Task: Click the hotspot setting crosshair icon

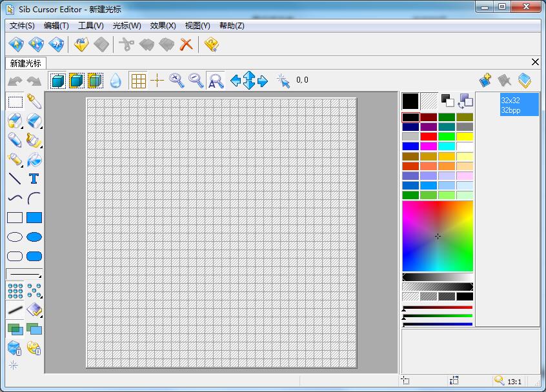Action: click(156, 80)
